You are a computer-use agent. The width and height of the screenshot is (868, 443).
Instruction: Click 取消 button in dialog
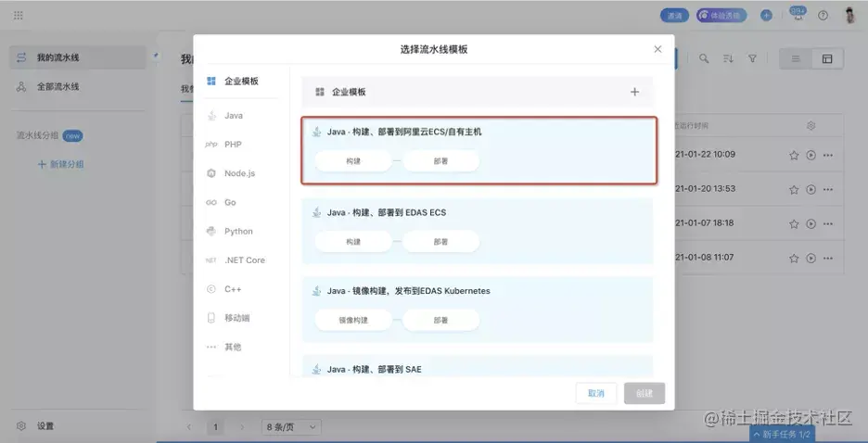(x=596, y=393)
